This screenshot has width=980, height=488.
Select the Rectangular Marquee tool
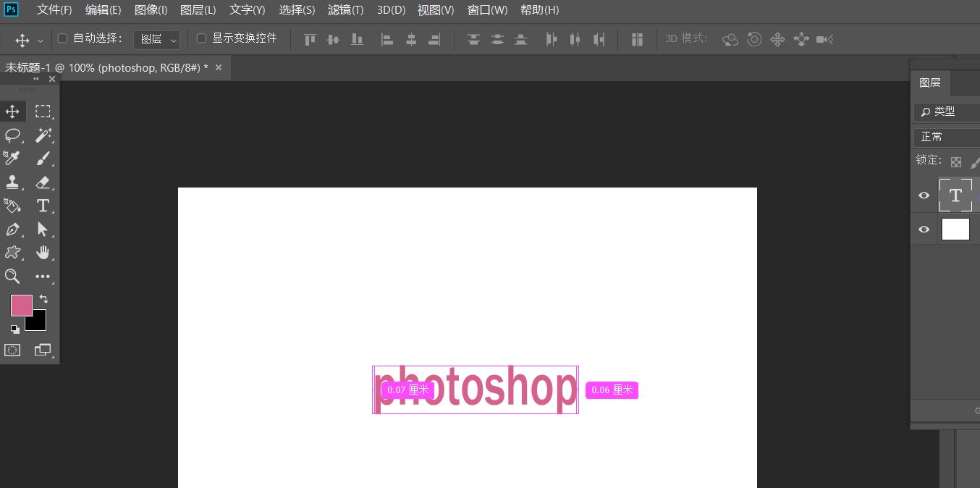tap(43, 112)
